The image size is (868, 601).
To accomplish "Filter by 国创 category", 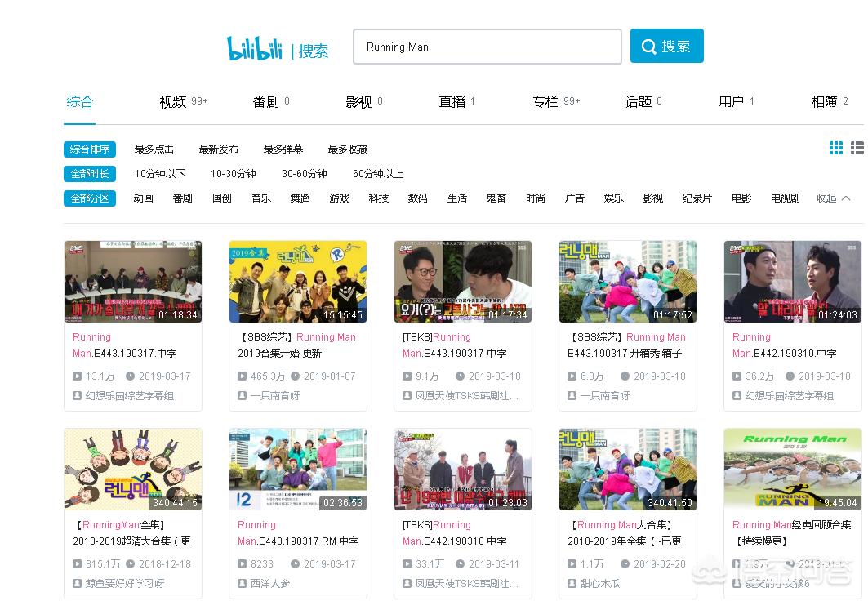I will point(222,198).
